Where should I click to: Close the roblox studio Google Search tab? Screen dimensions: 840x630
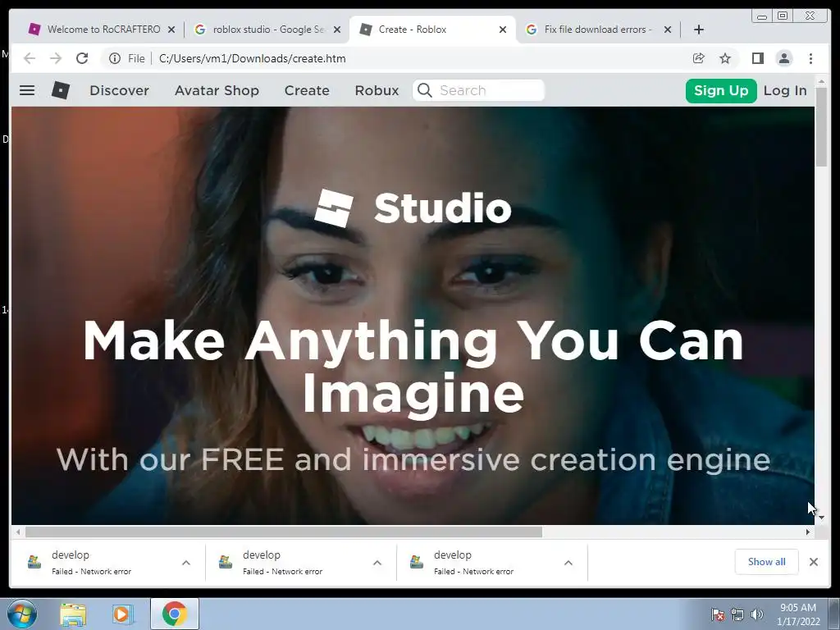coord(337,30)
